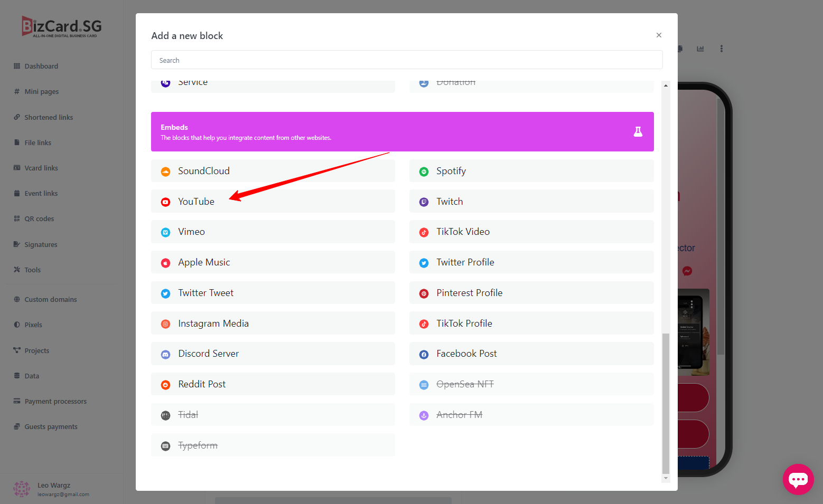This screenshot has height=504, width=823.
Task: Click the YouTube block icon
Action: coord(165,202)
